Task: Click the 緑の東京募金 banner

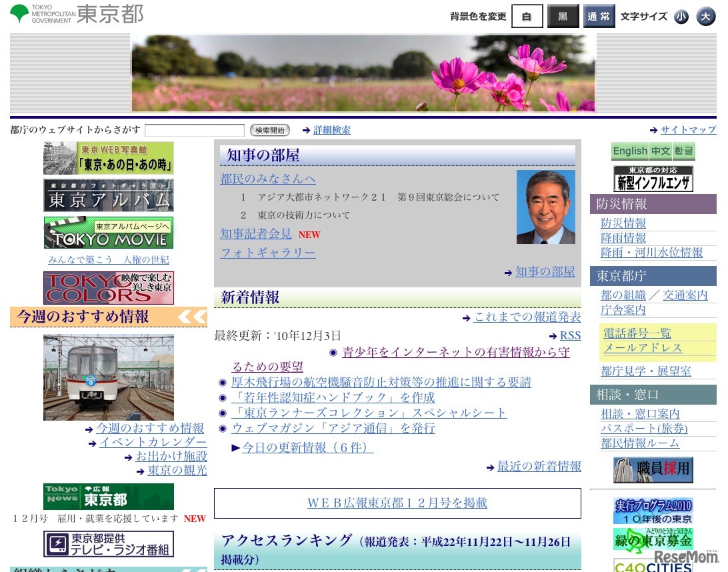Action: tap(653, 539)
